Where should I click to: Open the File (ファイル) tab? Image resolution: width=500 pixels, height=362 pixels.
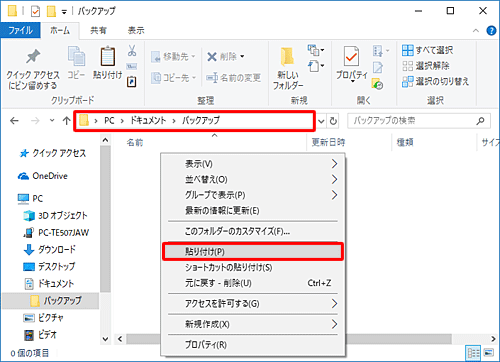pyautogui.click(x=20, y=30)
